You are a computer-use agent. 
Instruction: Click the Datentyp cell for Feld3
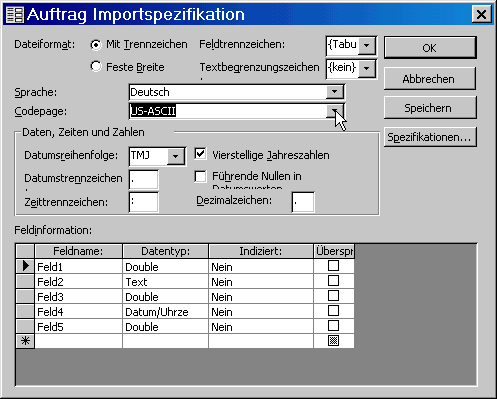pos(166,296)
